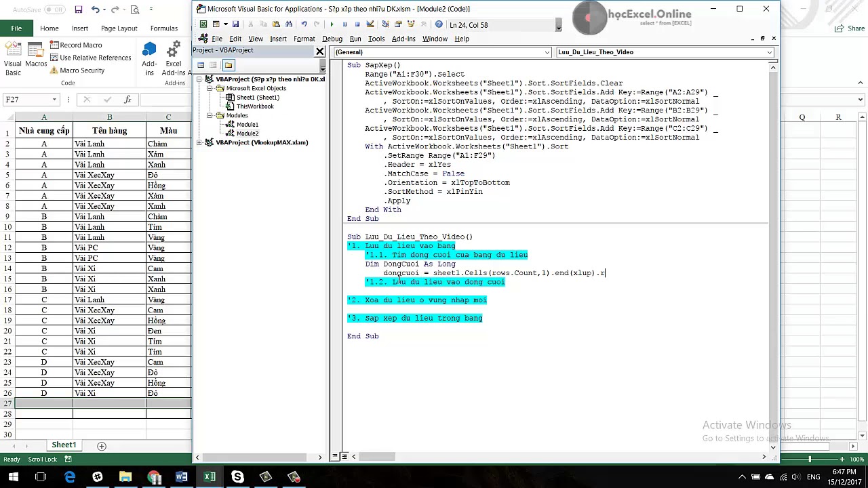Toggle AutoSave switch in Excel
868x488 pixels.
54,9
